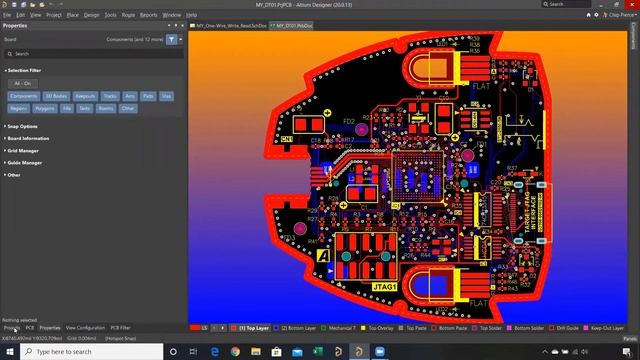Open File Explorer from taskbar

click(256, 351)
